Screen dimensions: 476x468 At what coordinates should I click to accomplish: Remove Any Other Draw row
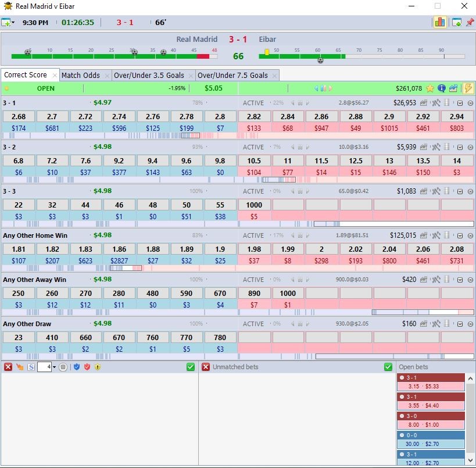click(x=470, y=324)
